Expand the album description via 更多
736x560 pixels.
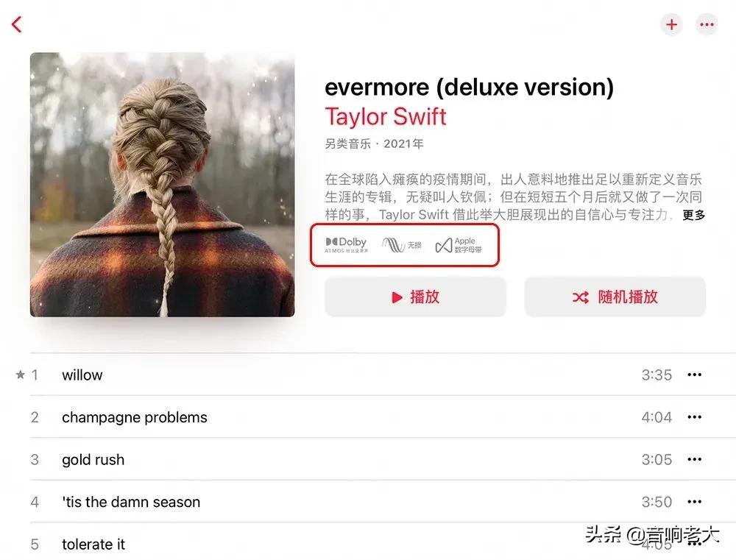point(694,215)
